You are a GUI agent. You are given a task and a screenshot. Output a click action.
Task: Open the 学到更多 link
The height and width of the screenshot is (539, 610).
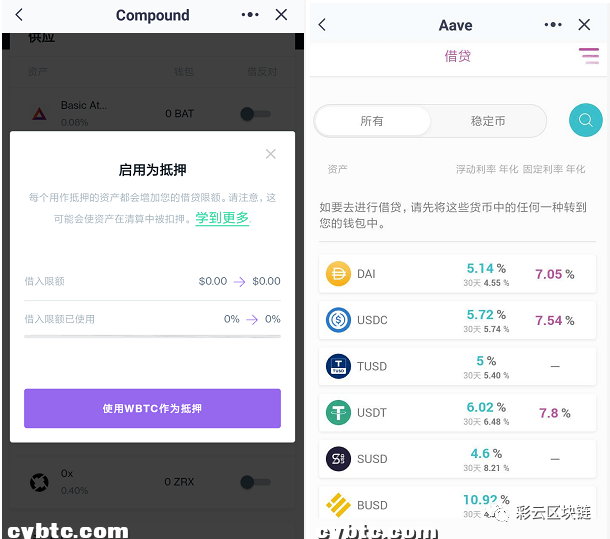coord(222,218)
